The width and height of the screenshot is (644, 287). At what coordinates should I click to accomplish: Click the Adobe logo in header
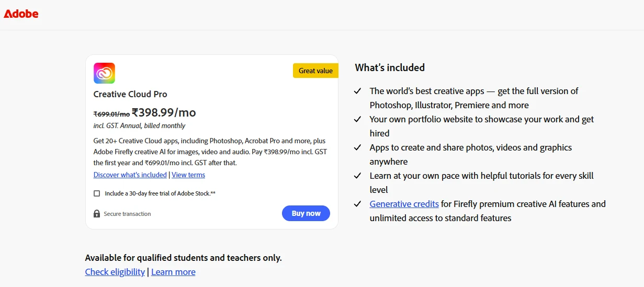(x=21, y=14)
